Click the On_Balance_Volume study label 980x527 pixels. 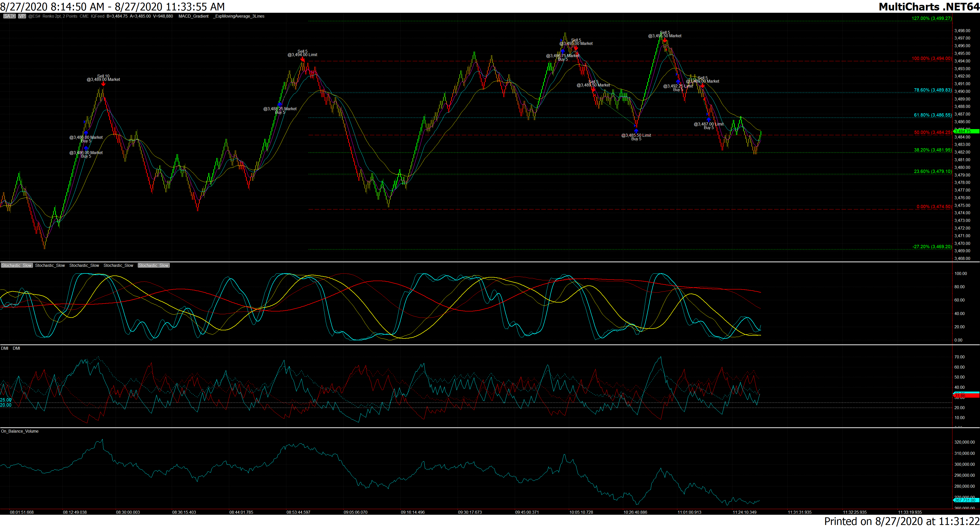[20, 431]
